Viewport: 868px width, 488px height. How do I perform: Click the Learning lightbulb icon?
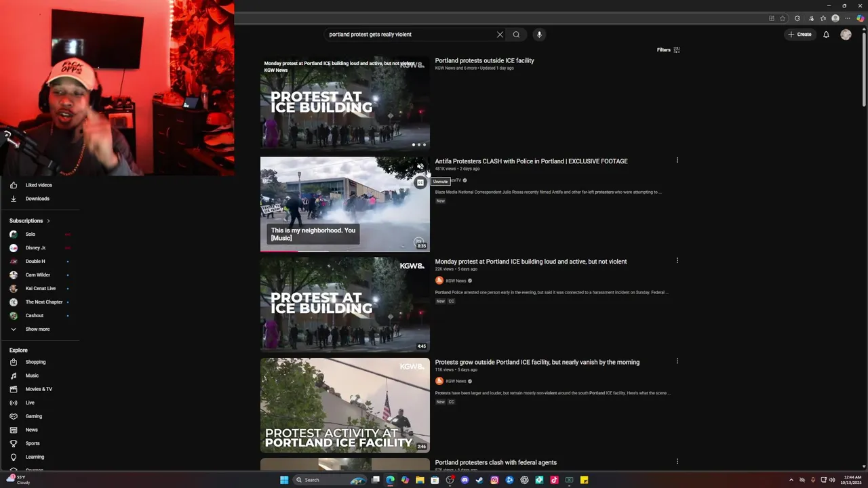[x=13, y=457]
